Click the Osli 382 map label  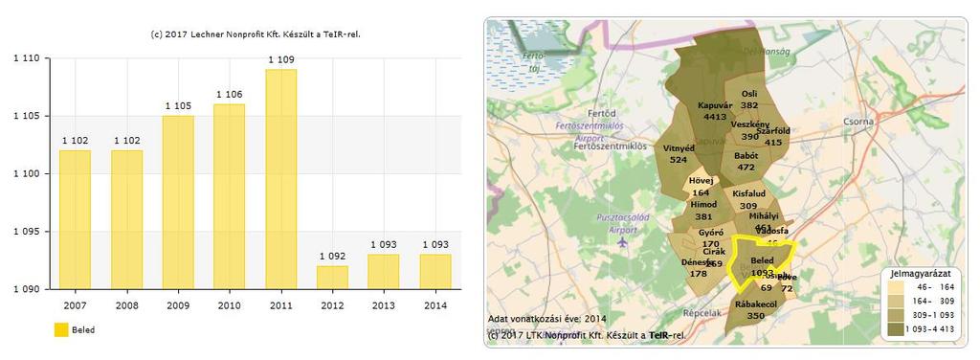coord(749,100)
